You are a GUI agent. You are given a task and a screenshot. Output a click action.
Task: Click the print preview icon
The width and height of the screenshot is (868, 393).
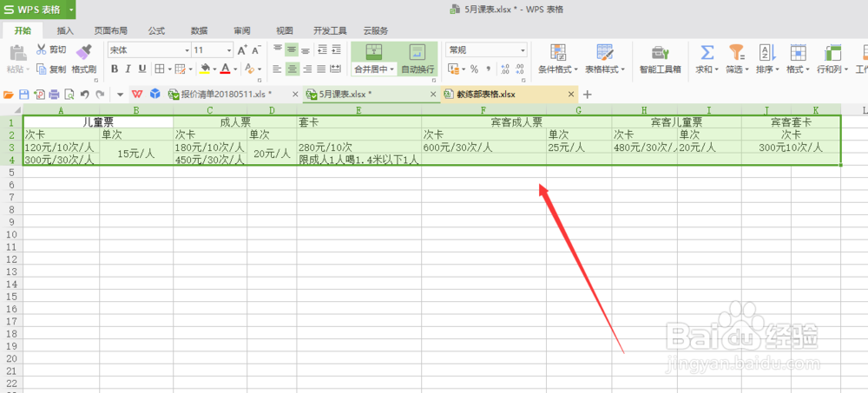click(69, 95)
